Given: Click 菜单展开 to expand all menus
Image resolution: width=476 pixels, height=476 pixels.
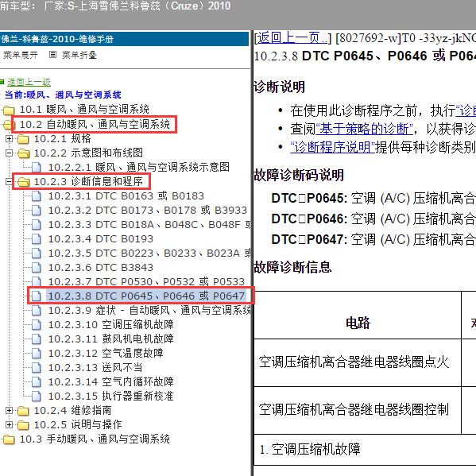Looking at the screenshot, I should tap(21, 55).
